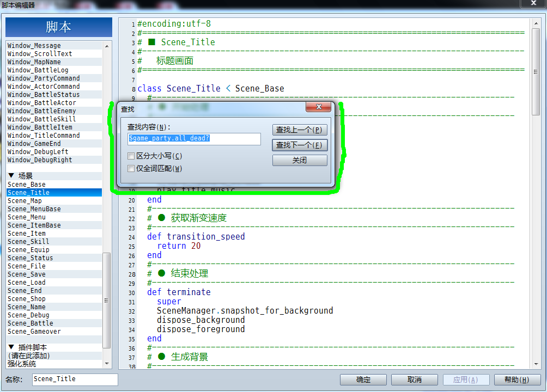This screenshot has width=547, height=392.
Task: Focus the 查找内容 search text field
Action: click(194, 138)
